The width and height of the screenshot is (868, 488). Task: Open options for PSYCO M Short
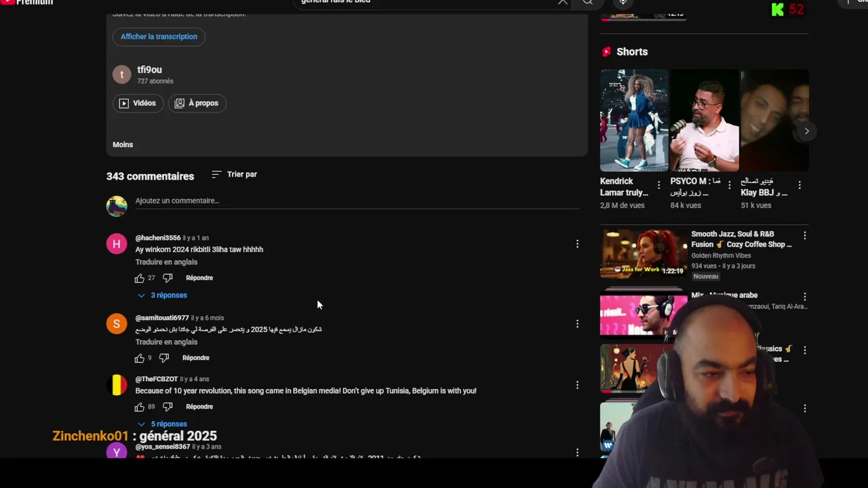point(730,185)
